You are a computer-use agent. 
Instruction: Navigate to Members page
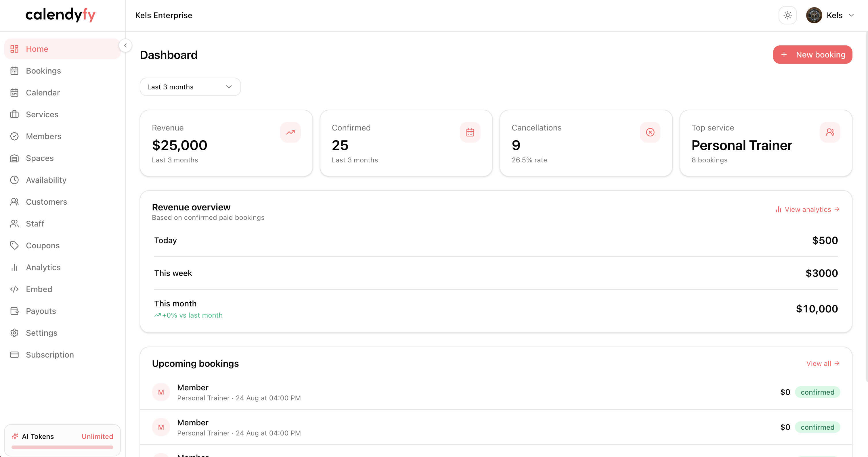[62, 137]
